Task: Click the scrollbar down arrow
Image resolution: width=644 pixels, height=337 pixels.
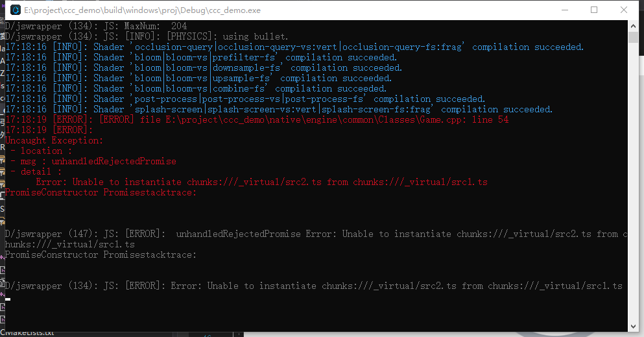Action: coord(633,327)
